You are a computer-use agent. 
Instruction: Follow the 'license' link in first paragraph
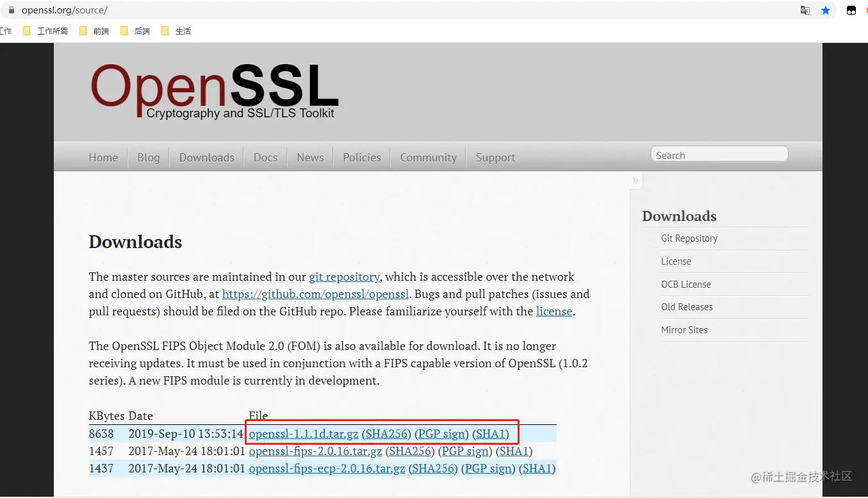coord(554,311)
